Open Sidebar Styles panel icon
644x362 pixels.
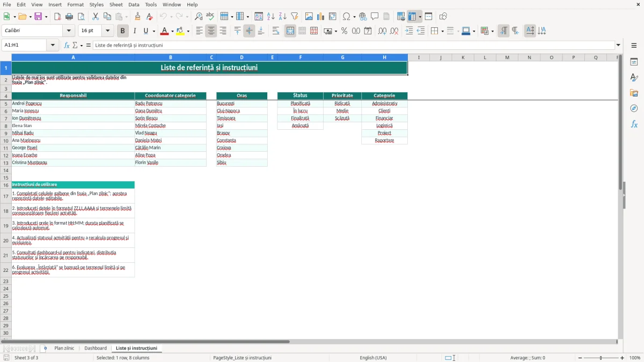pyautogui.click(x=634, y=77)
